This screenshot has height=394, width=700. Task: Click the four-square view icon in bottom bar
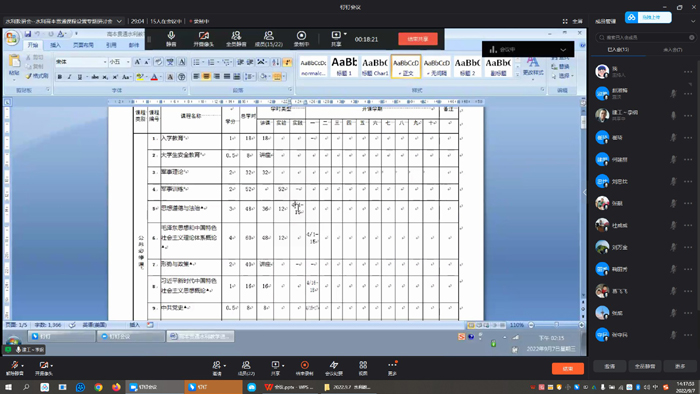pos(363,368)
